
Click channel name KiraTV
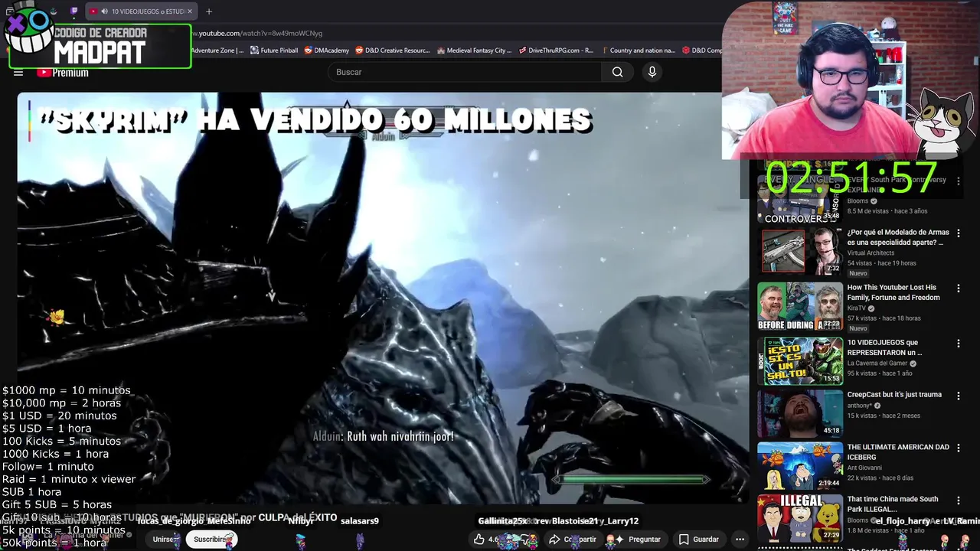click(x=856, y=308)
